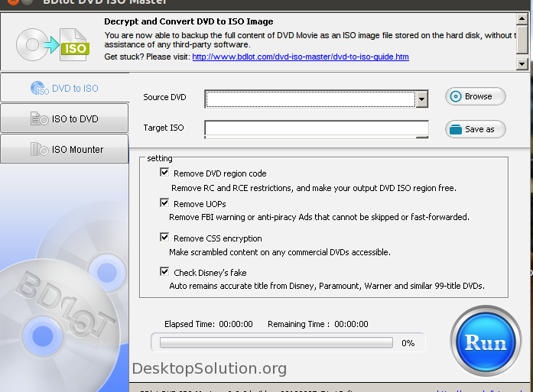Open the DVD to ISO tab
The height and width of the screenshot is (392, 533).
click(64, 88)
